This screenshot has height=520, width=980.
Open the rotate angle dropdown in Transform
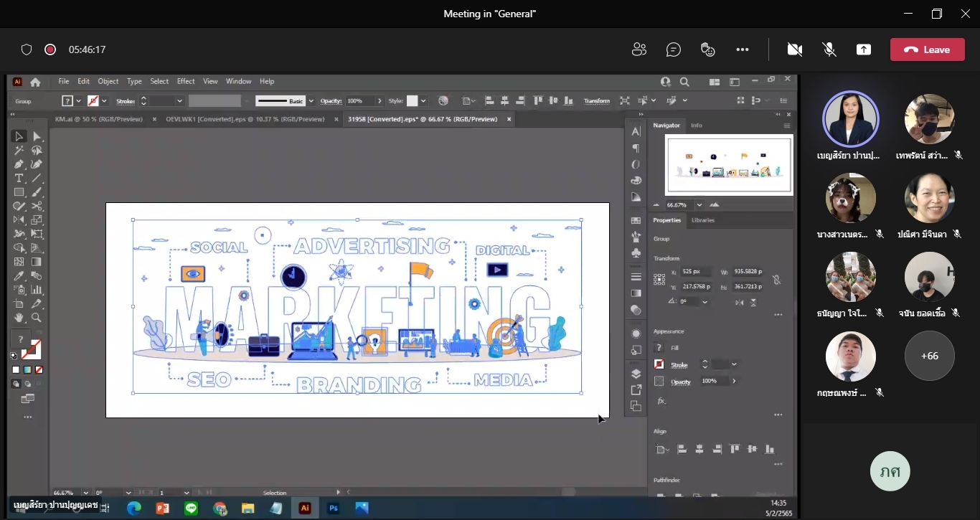click(x=705, y=302)
